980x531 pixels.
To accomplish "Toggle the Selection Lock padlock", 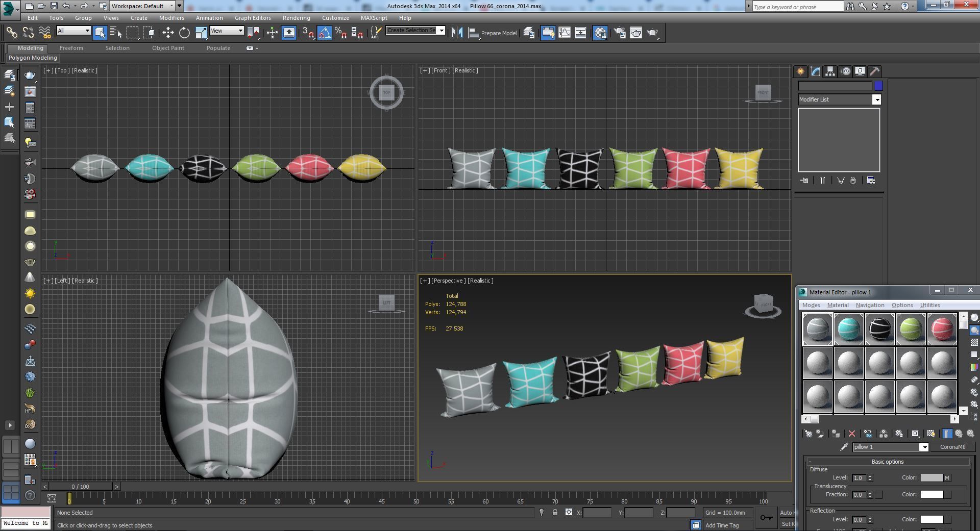I will click(x=555, y=512).
